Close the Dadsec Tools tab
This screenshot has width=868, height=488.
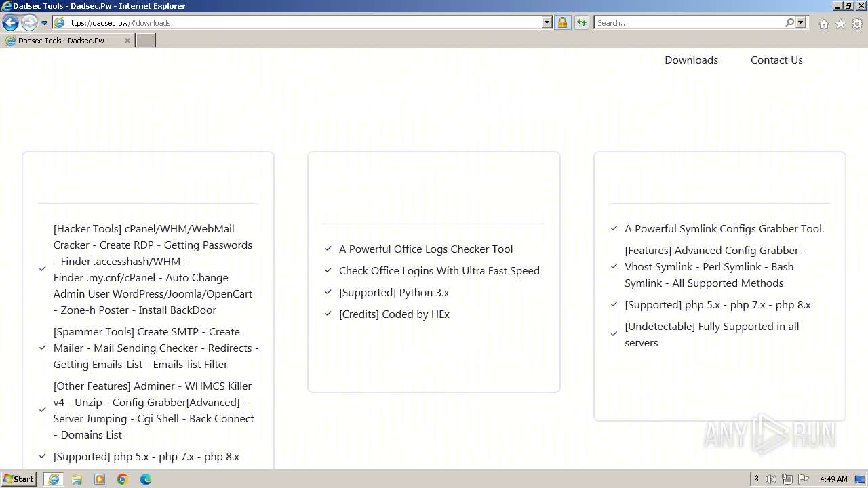127,41
